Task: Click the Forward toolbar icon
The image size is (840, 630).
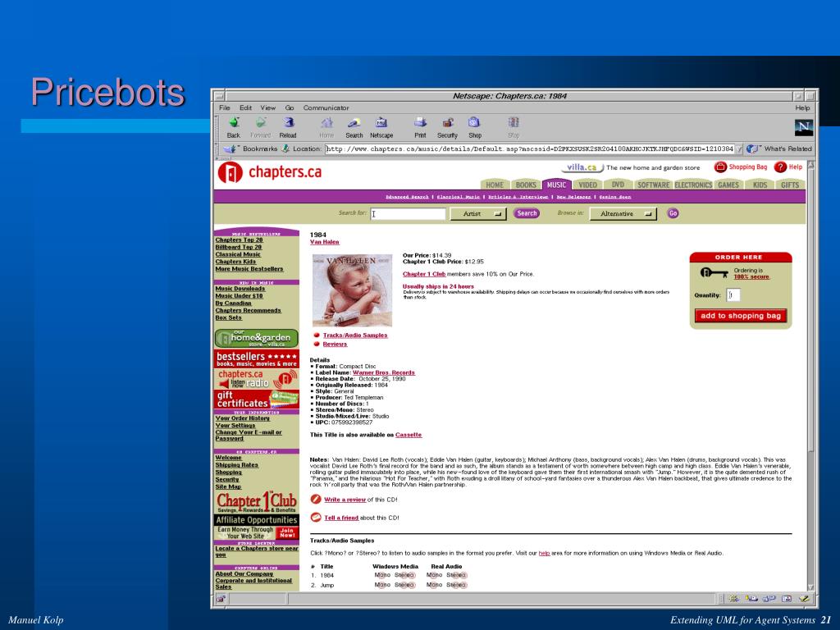Action: pos(260,123)
